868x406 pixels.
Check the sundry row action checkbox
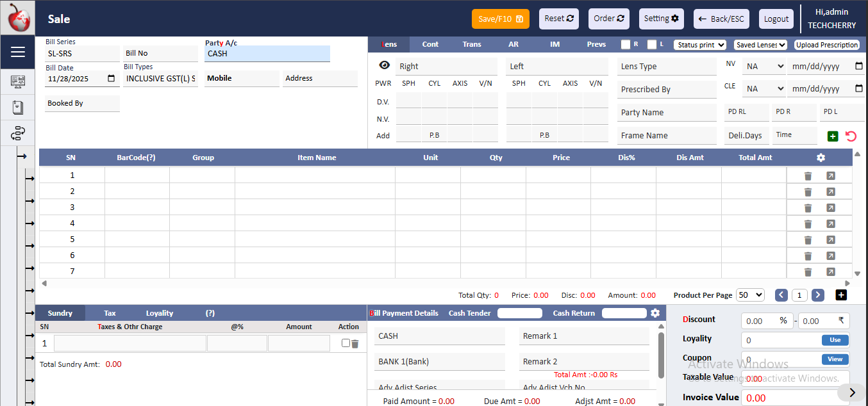click(x=346, y=343)
